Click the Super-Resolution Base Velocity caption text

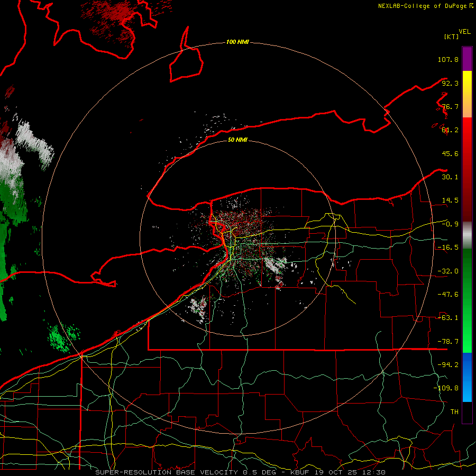[241, 472]
